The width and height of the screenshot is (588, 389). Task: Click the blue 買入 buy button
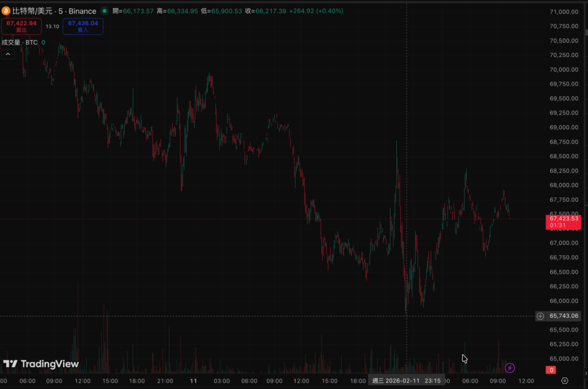(83, 26)
